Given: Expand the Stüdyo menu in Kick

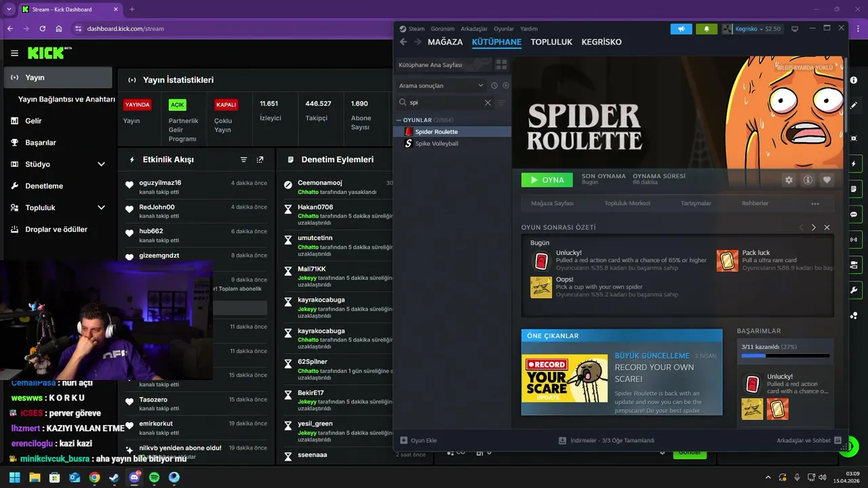Looking at the screenshot, I should click(101, 164).
